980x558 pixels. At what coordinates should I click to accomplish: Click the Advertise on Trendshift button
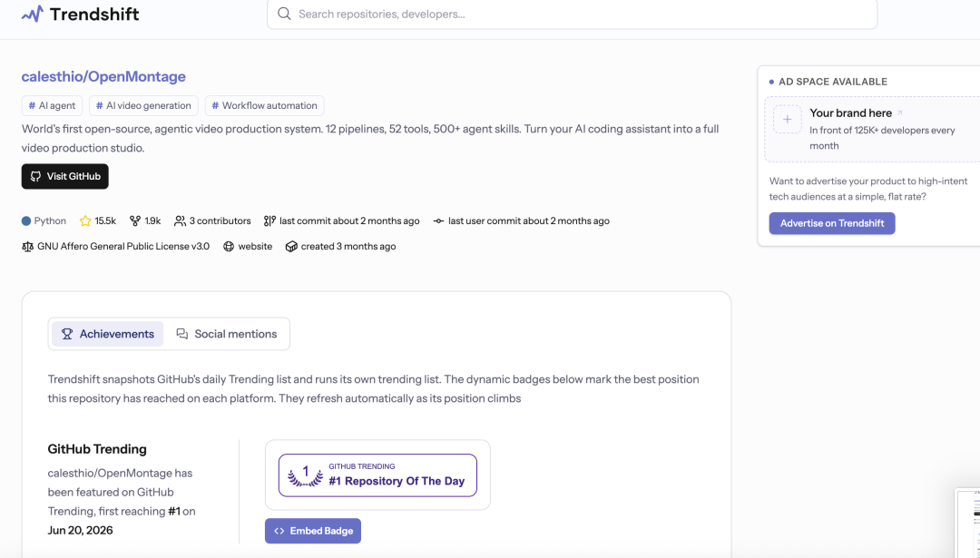click(x=832, y=223)
